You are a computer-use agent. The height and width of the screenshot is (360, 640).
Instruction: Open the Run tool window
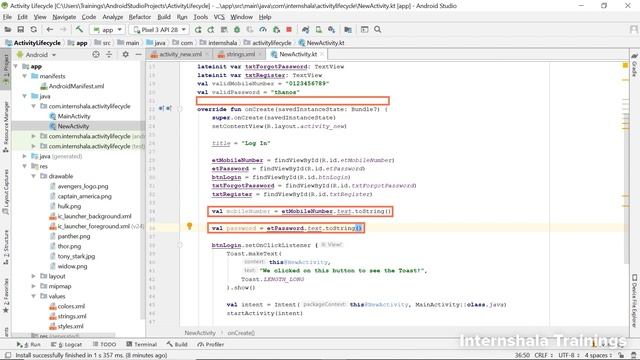point(29,344)
